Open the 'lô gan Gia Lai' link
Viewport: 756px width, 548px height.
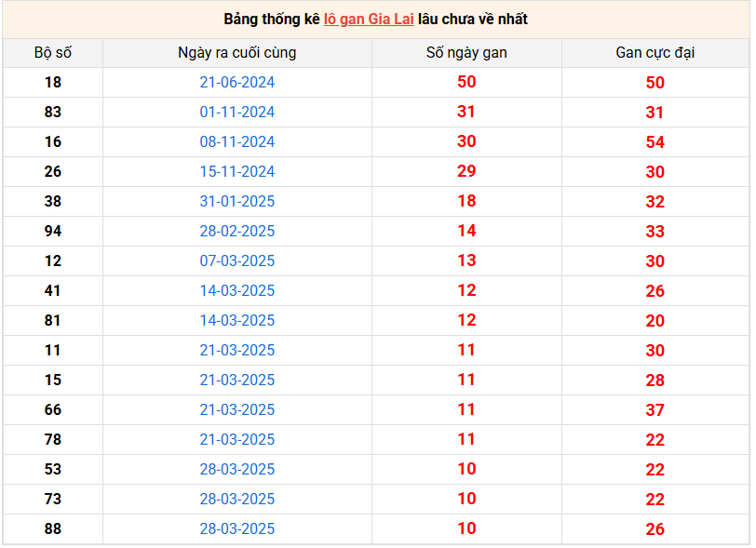pos(369,20)
